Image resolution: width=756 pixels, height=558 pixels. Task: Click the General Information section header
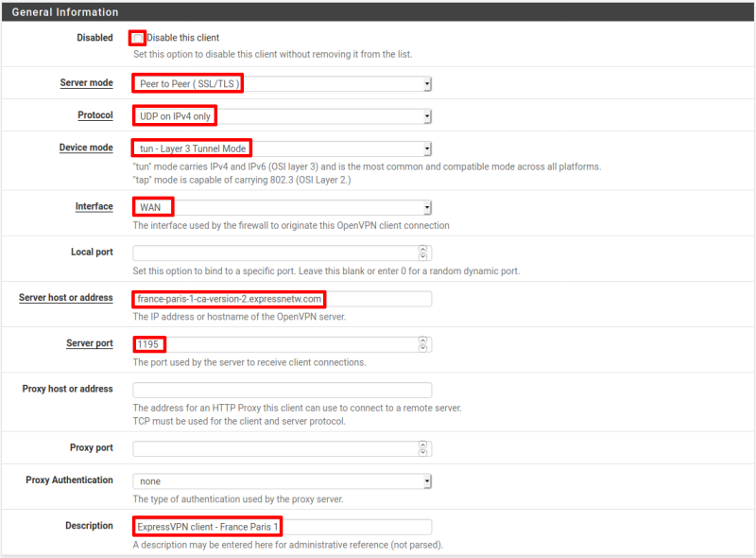click(377, 12)
